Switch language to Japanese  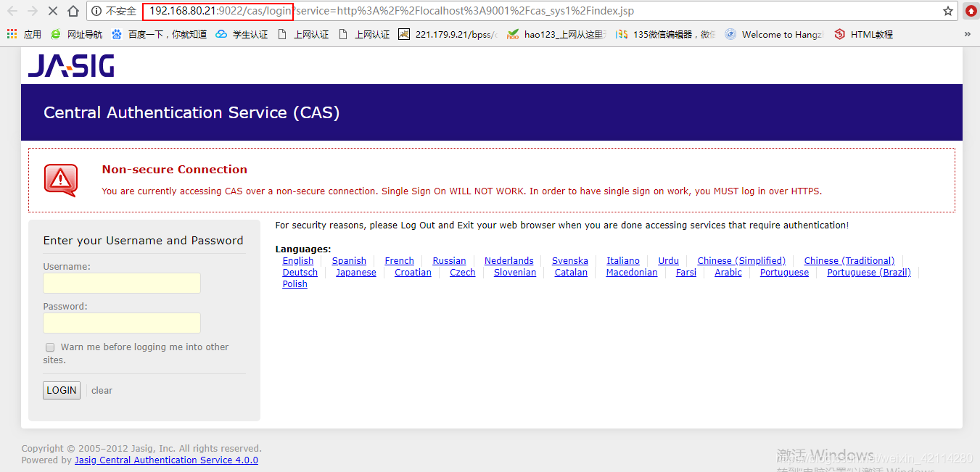click(x=356, y=273)
